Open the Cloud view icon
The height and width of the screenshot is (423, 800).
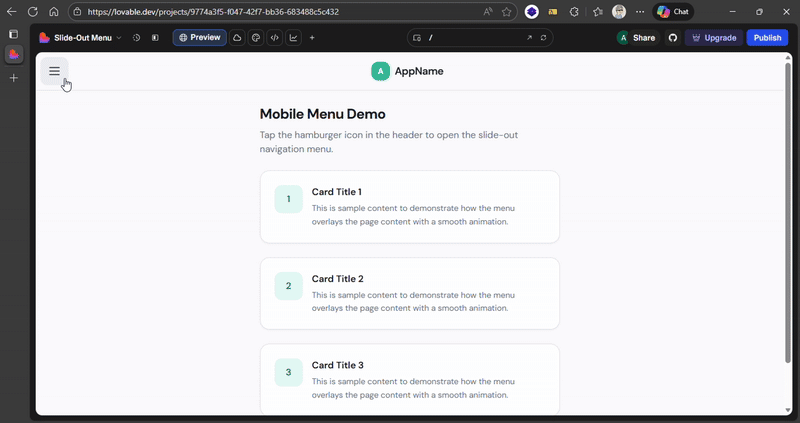[x=237, y=38]
